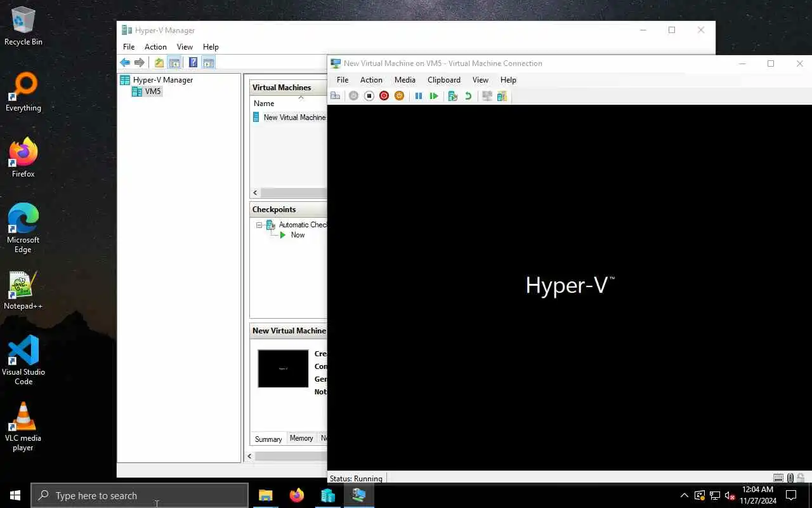
Task: Switch to Hyper-V Manager taskbar button
Action: [x=327, y=495]
